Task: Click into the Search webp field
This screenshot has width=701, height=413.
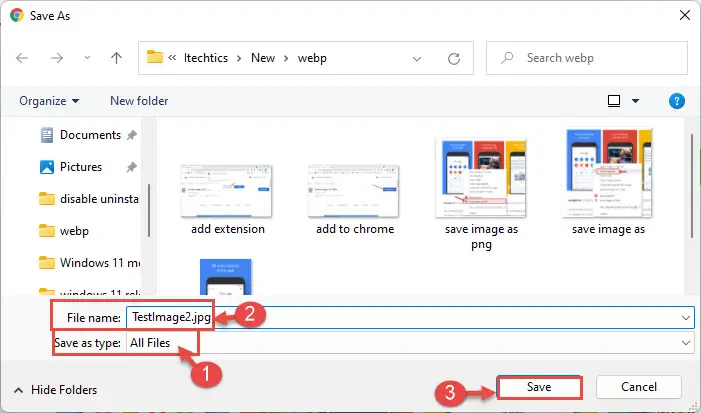Action: pos(587,58)
